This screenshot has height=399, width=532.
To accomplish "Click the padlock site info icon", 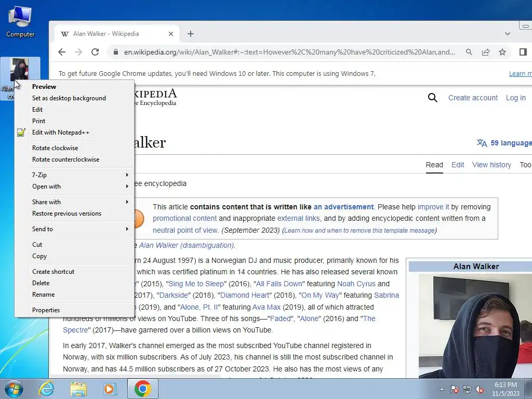I will [x=116, y=52].
